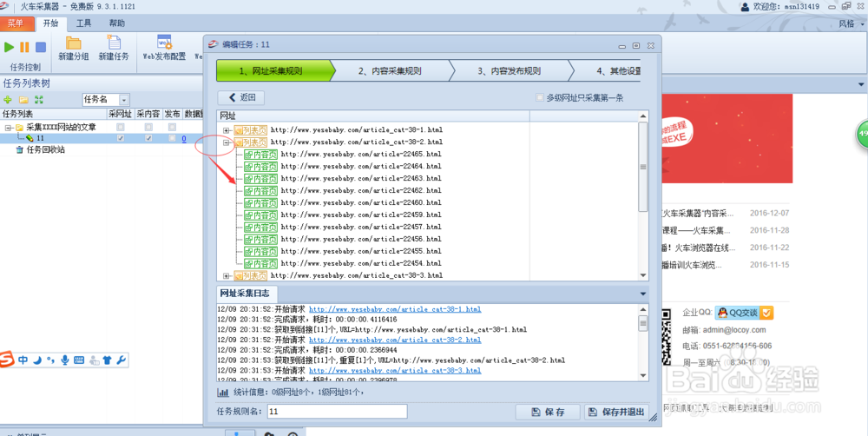Image resolution: width=868 pixels, height=436 pixels.
Task: Switch to the 开始 ribbon tab
Action: coord(51,23)
